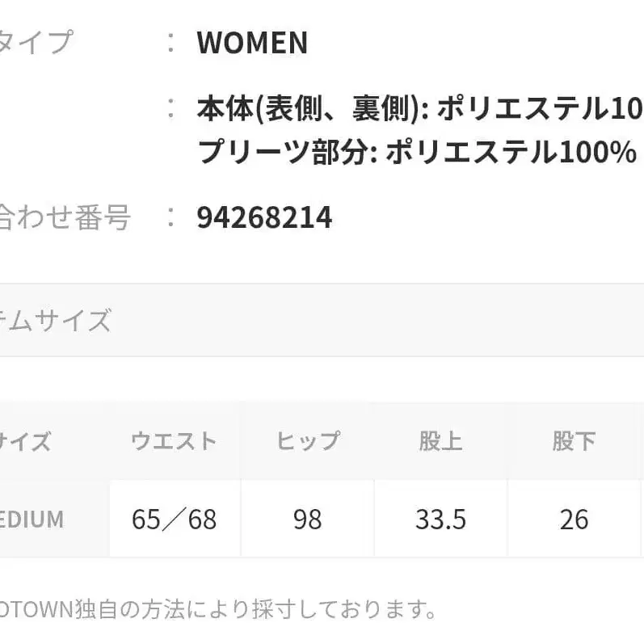Click the 本体(表側、裏側) material line

click(x=419, y=108)
